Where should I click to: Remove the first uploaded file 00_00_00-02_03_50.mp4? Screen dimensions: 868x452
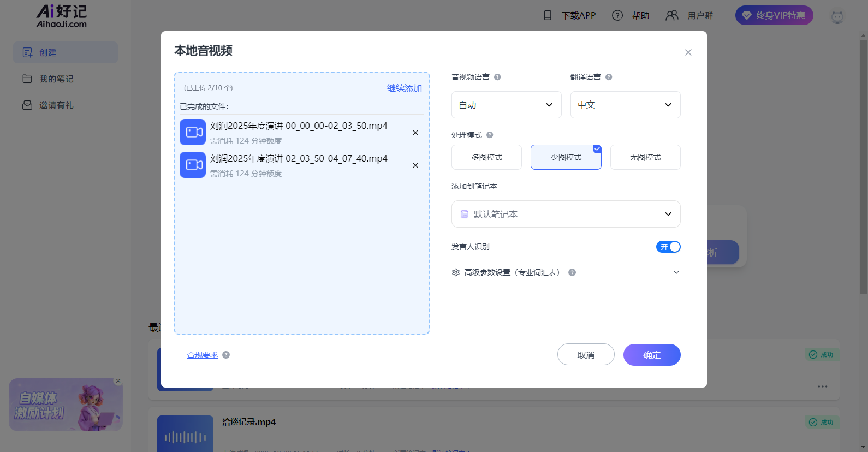415,133
